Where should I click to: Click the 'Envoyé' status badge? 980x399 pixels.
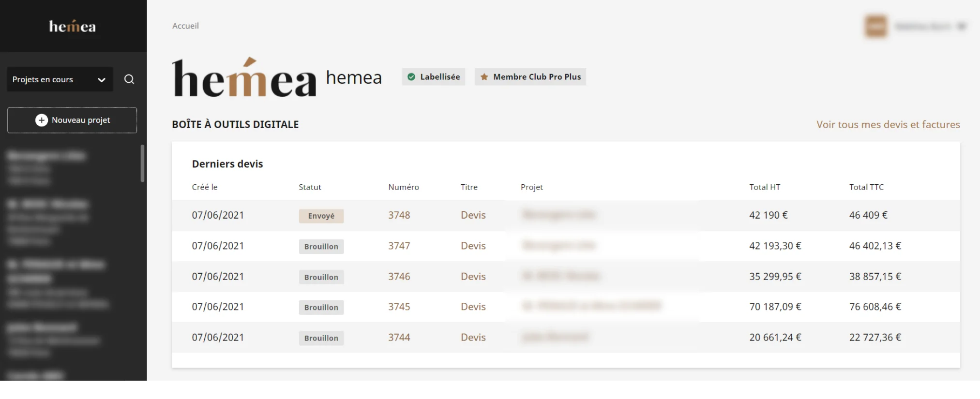[321, 216]
